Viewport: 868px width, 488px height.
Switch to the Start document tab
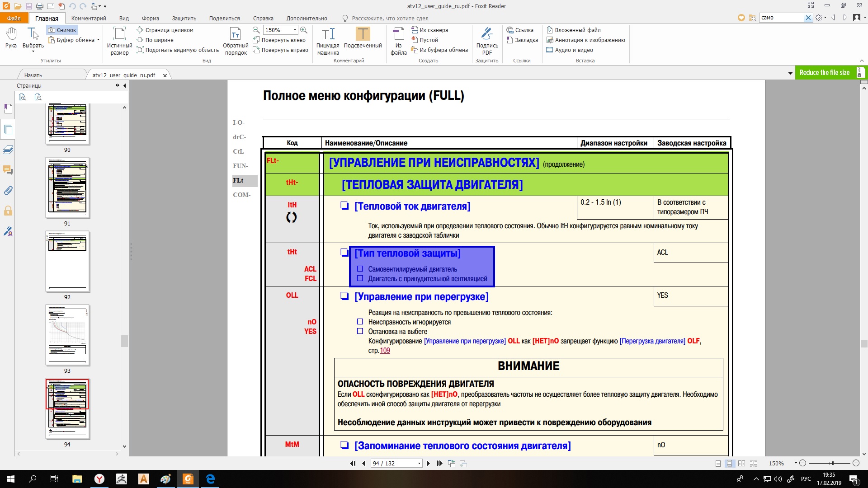coord(33,75)
